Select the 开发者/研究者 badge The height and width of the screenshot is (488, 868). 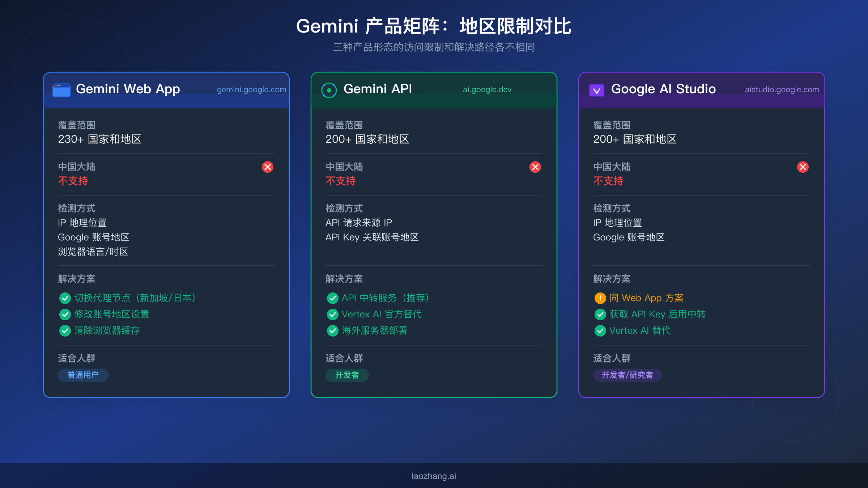coord(627,375)
